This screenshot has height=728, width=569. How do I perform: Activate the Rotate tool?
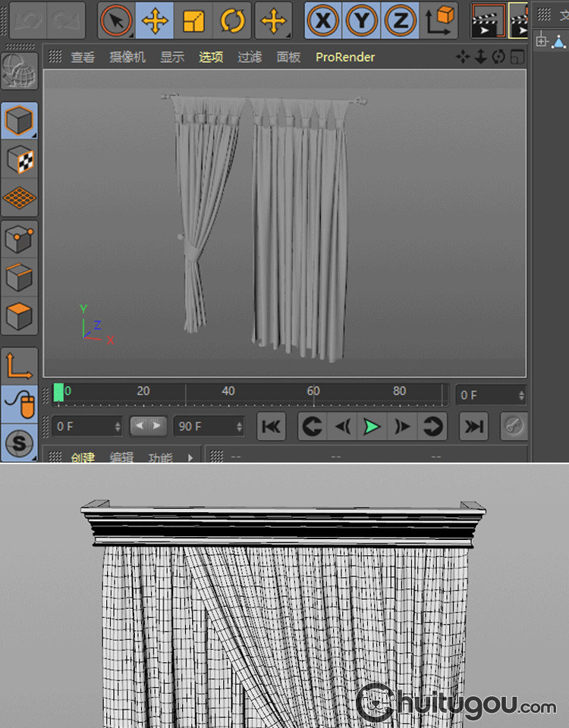point(233,20)
